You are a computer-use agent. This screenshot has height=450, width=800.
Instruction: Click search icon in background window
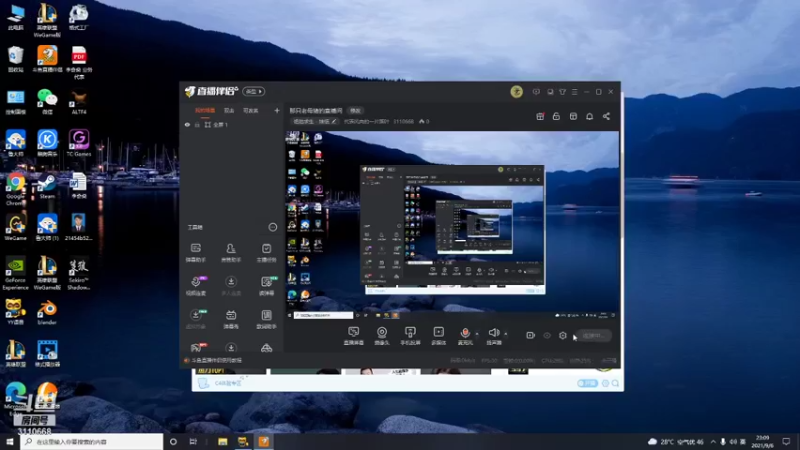point(615,383)
